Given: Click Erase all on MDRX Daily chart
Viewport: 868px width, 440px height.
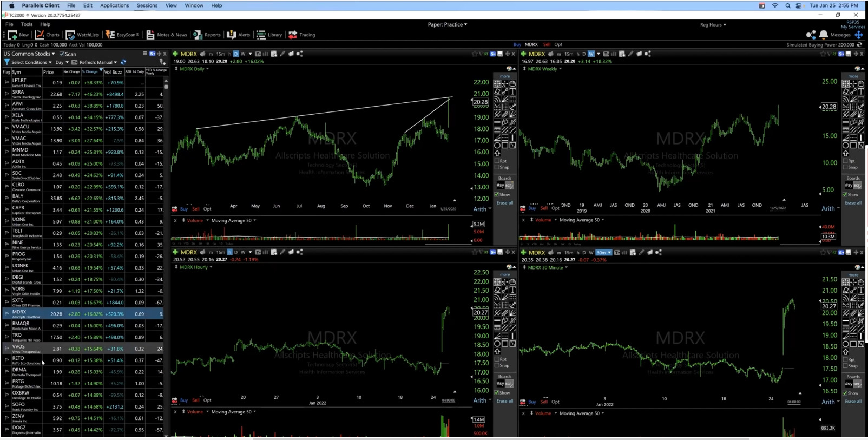Looking at the screenshot, I should click(x=505, y=203).
